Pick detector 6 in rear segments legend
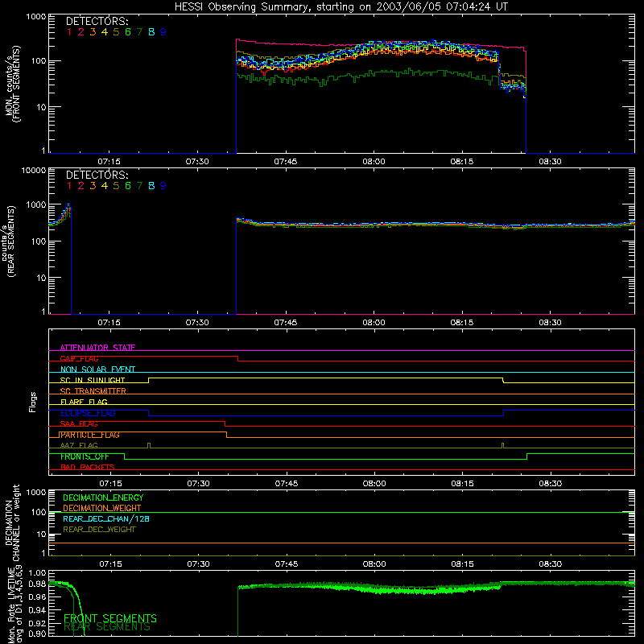The width and height of the screenshot is (644, 644). [128, 186]
